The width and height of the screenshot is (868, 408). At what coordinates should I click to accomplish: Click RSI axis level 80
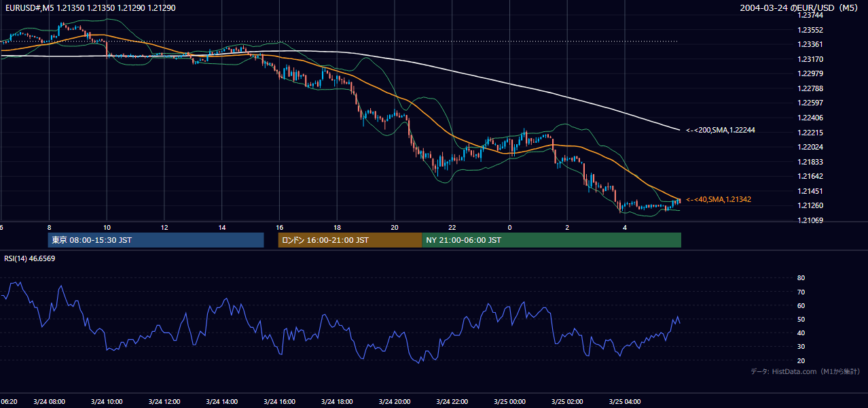coord(801,277)
